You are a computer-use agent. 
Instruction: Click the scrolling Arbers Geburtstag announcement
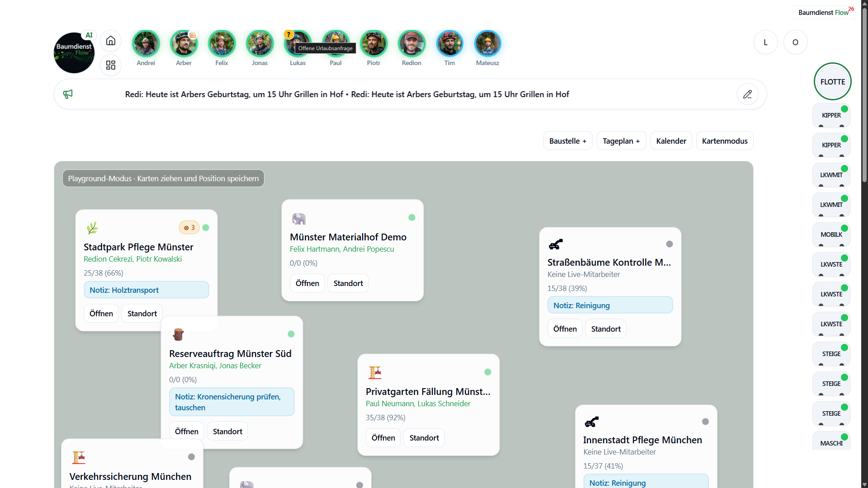tap(347, 94)
